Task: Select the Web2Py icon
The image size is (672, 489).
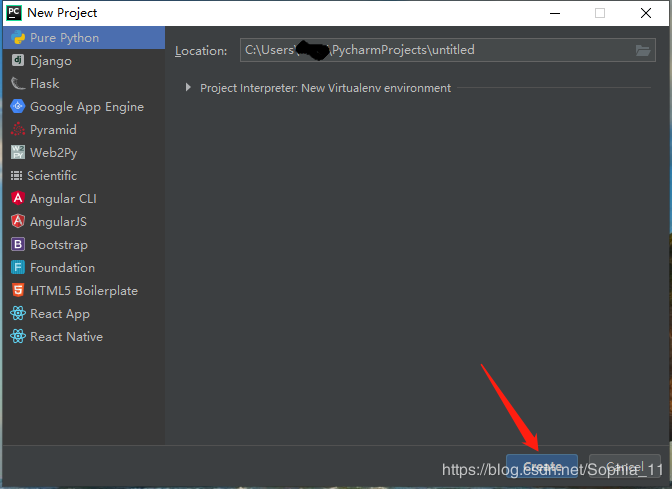Action: [x=18, y=152]
